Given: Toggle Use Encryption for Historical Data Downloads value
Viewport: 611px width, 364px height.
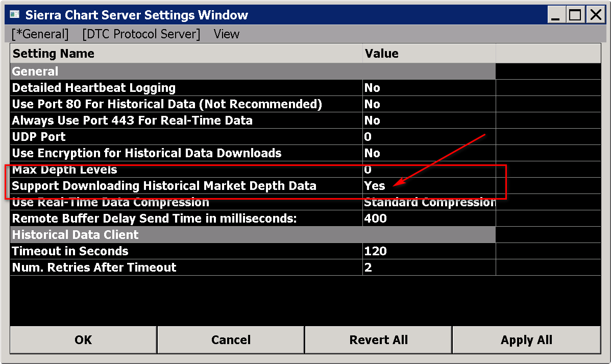Looking at the screenshot, I should pyautogui.click(x=429, y=153).
